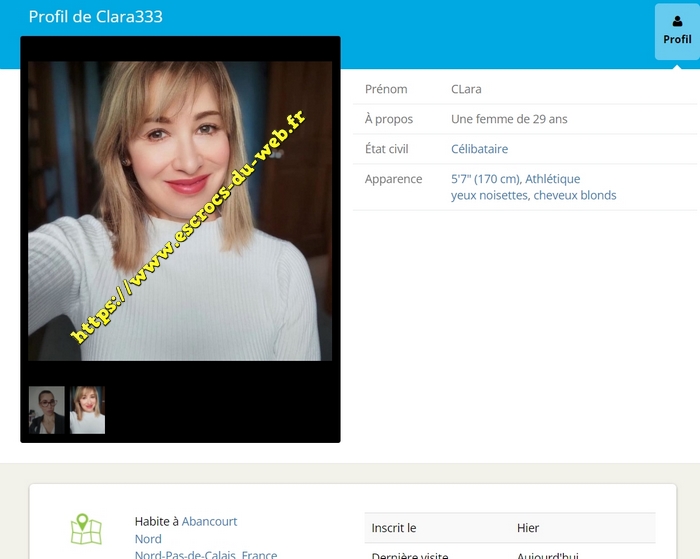Open the Profil tab label
Viewport: 700px width, 559px height.
(x=677, y=39)
